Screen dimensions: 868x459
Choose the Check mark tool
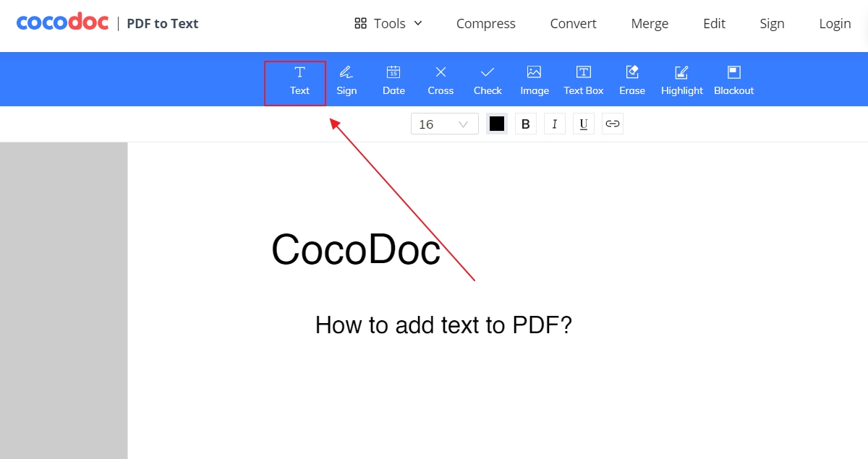pos(488,81)
